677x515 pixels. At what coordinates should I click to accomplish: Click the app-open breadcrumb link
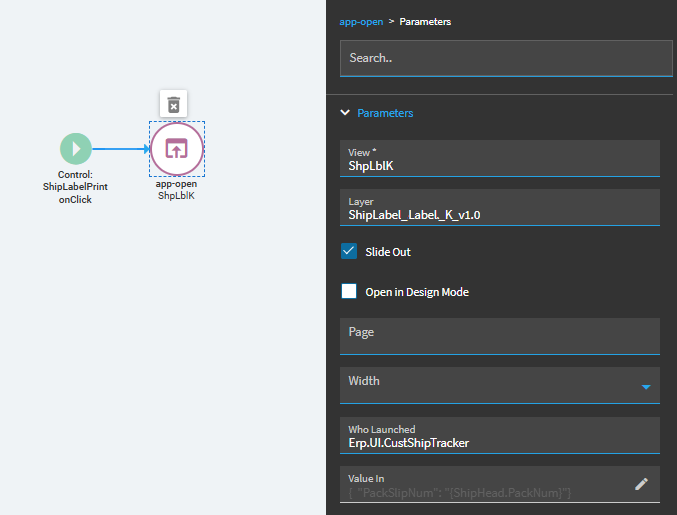click(360, 21)
